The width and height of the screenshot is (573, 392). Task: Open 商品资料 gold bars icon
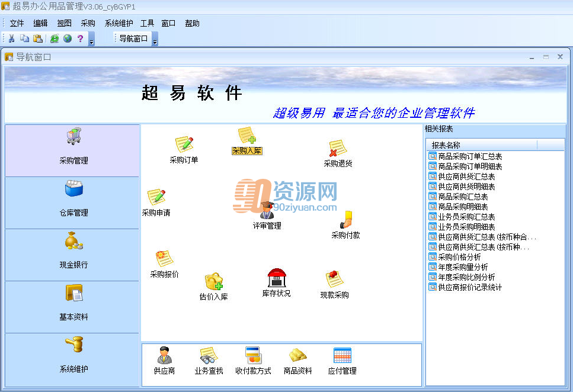pos(298,355)
